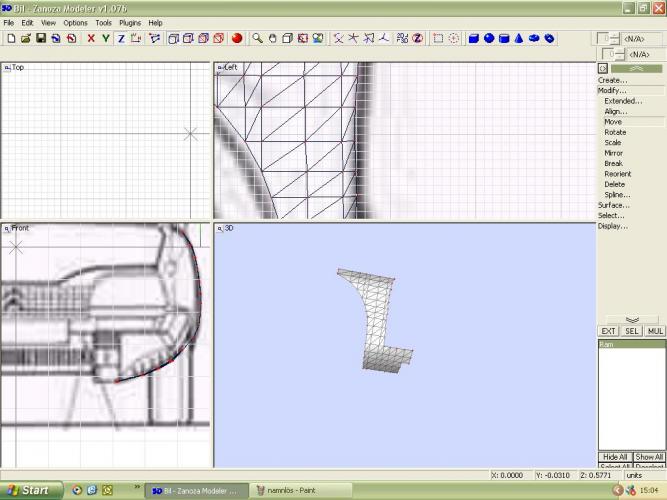
Task: Click the third axes square icon
Action: (368, 39)
